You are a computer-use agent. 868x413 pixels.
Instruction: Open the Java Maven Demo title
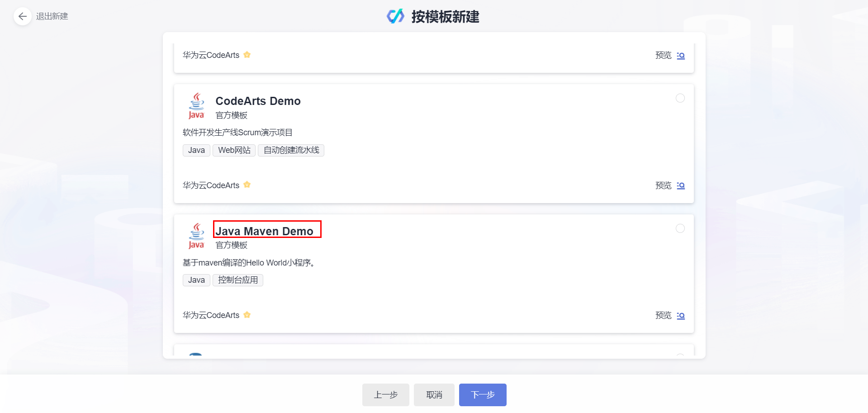pos(264,231)
